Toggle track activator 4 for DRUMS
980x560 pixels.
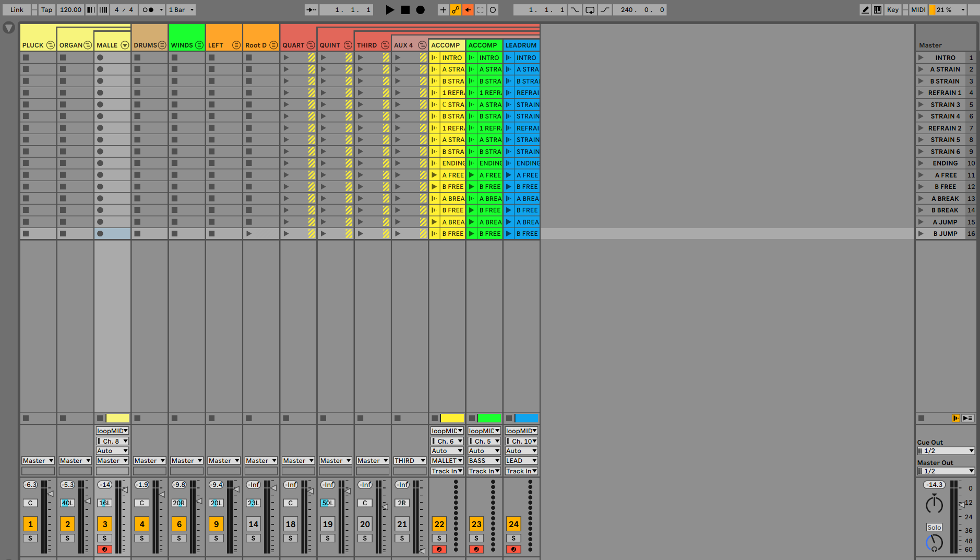[x=142, y=524]
